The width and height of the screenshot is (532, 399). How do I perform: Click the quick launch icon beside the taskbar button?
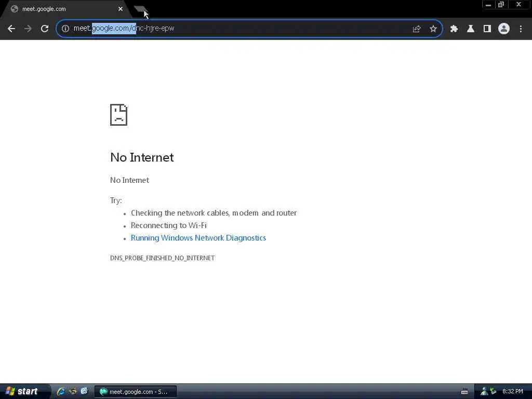[x=84, y=392]
